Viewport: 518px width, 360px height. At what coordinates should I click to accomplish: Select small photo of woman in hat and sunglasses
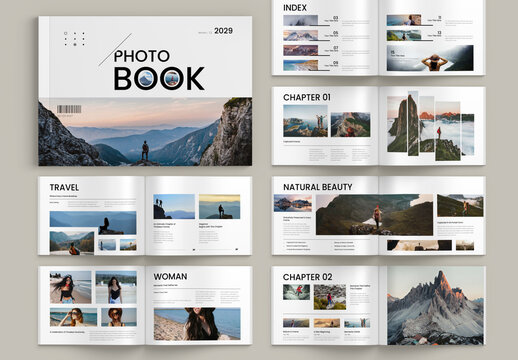pos(119,317)
